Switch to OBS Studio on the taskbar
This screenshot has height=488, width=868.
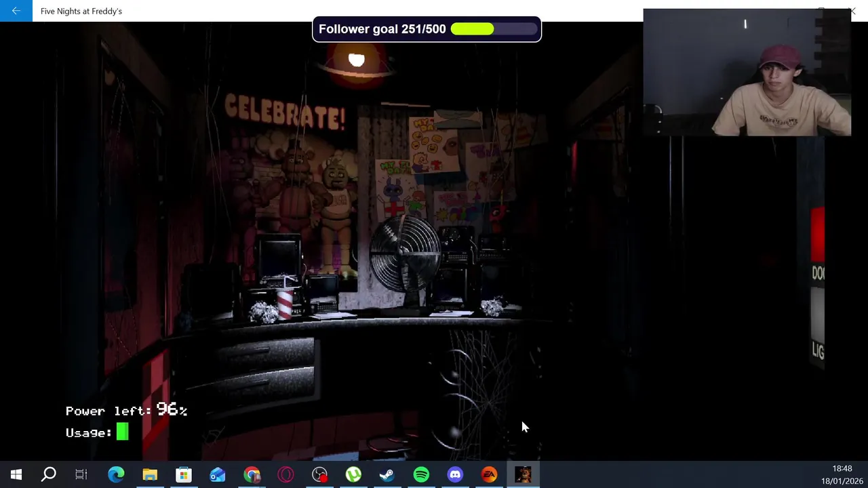pyautogui.click(x=319, y=474)
